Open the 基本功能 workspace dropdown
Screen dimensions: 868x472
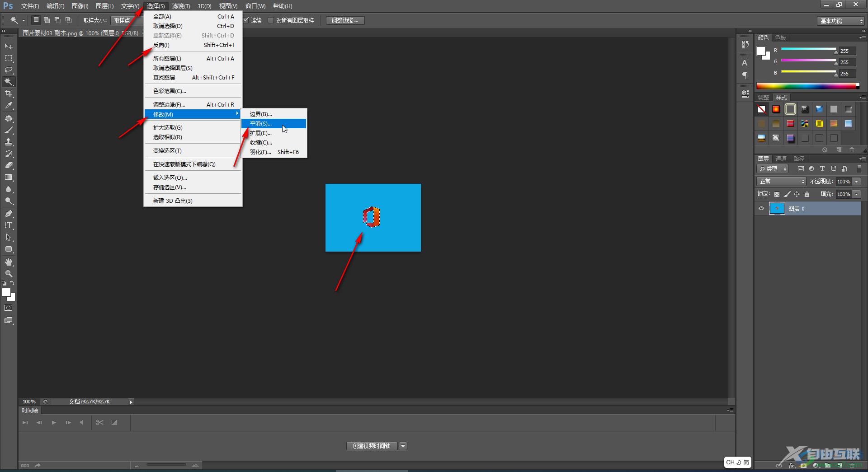point(841,21)
